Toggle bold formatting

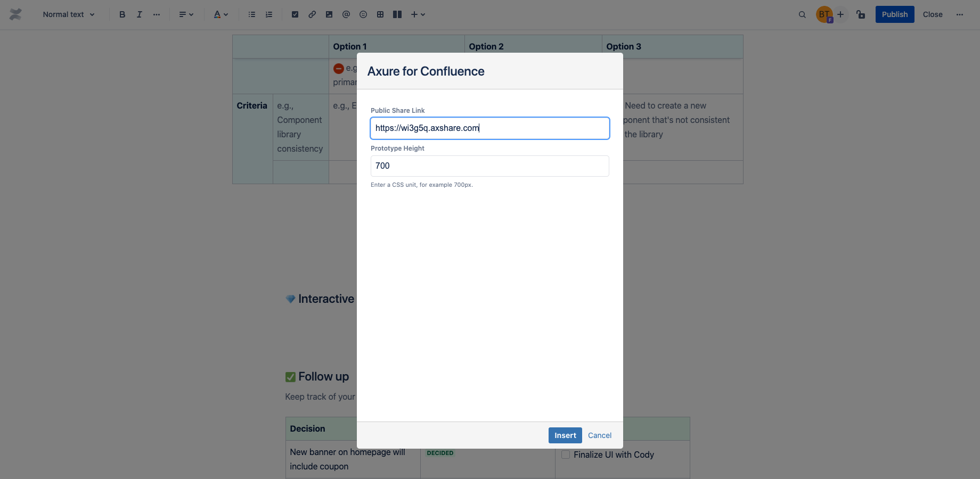click(x=123, y=14)
